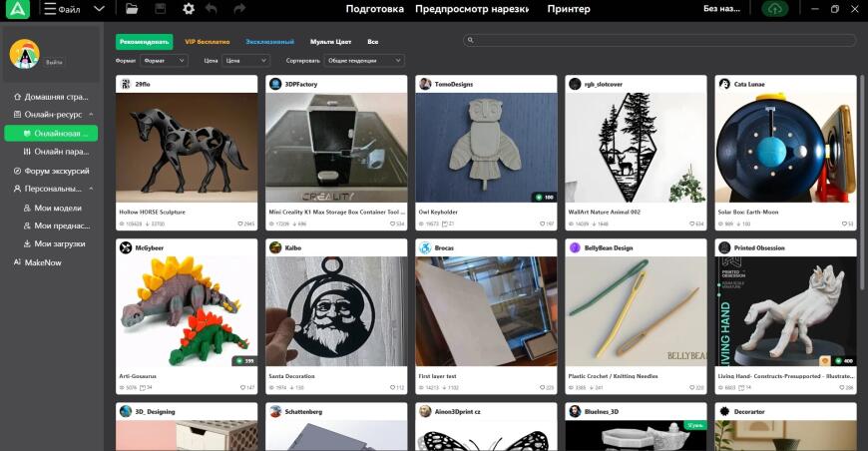Open settings via the gear icon
The height and width of the screenshot is (451, 868).
point(189,9)
